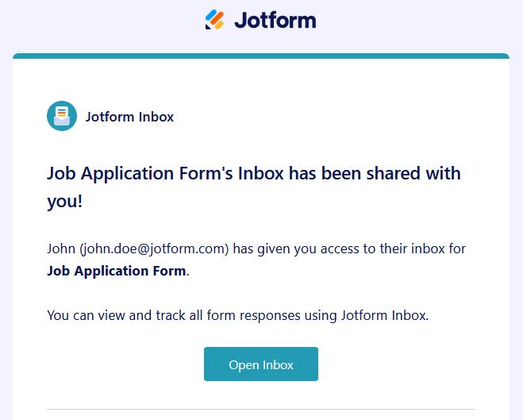Click the words "all form" in last sentence
Screen dimensions: 523x420
[231, 315]
